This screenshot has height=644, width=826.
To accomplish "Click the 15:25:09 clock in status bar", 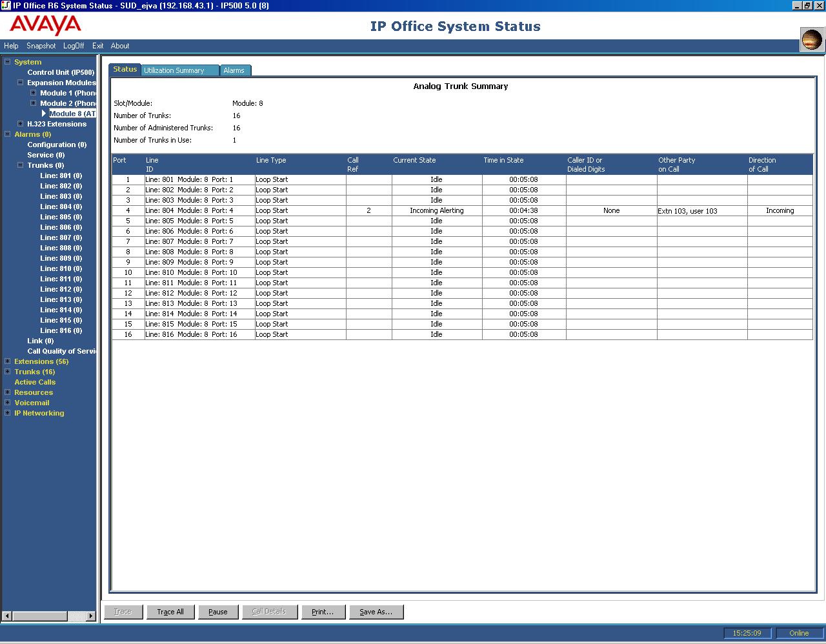I will (747, 633).
